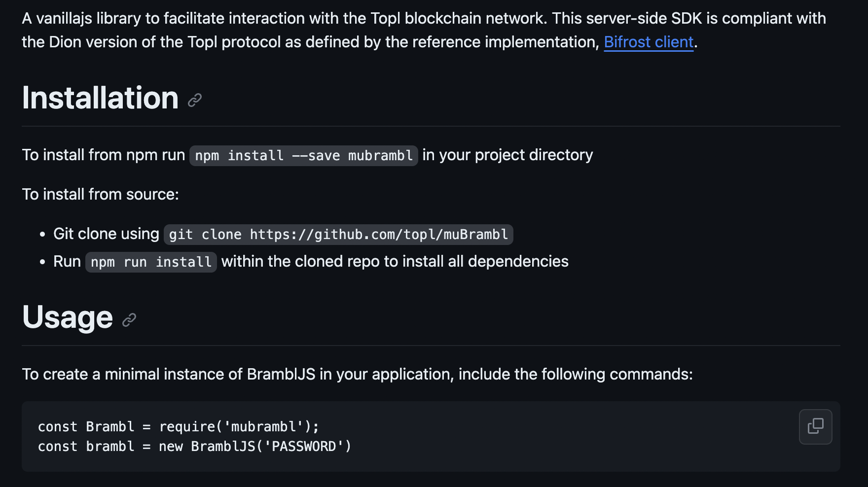This screenshot has width=868, height=487.
Task: Click the "To create a minimal instance" sentence
Action: click(x=357, y=375)
